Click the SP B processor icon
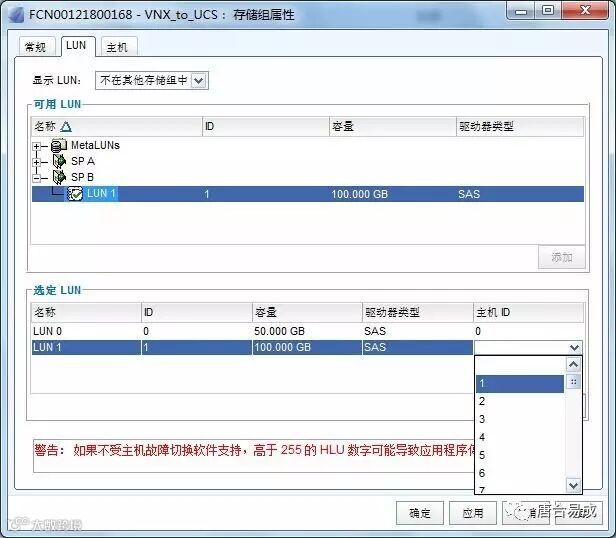Screen dimensions: 616x538 59,177
